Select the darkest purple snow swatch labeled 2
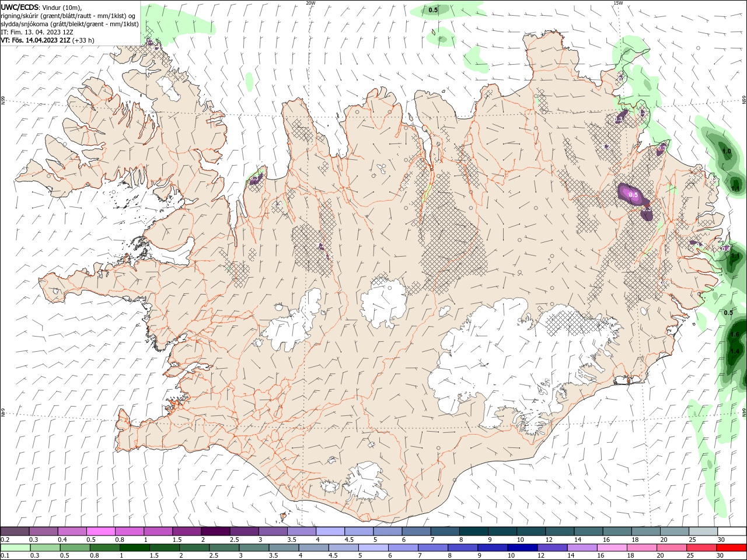The width and height of the screenshot is (747, 560). tap(215, 531)
